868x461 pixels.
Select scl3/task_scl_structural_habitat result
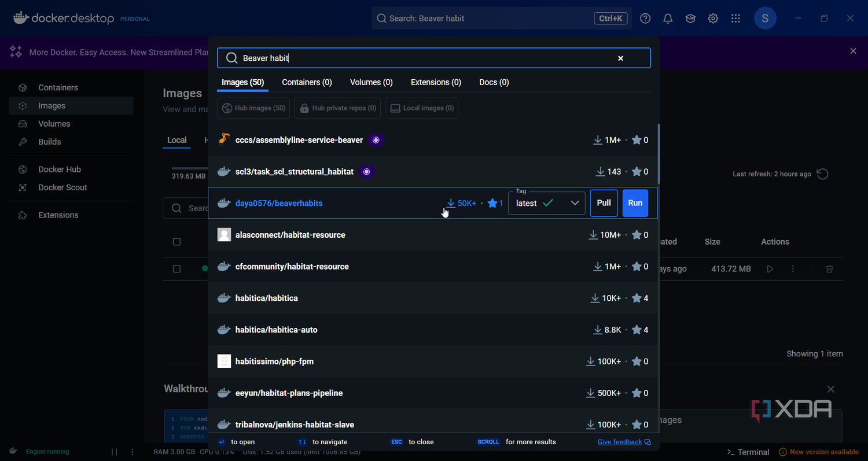pyautogui.click(x=433, y=171)
